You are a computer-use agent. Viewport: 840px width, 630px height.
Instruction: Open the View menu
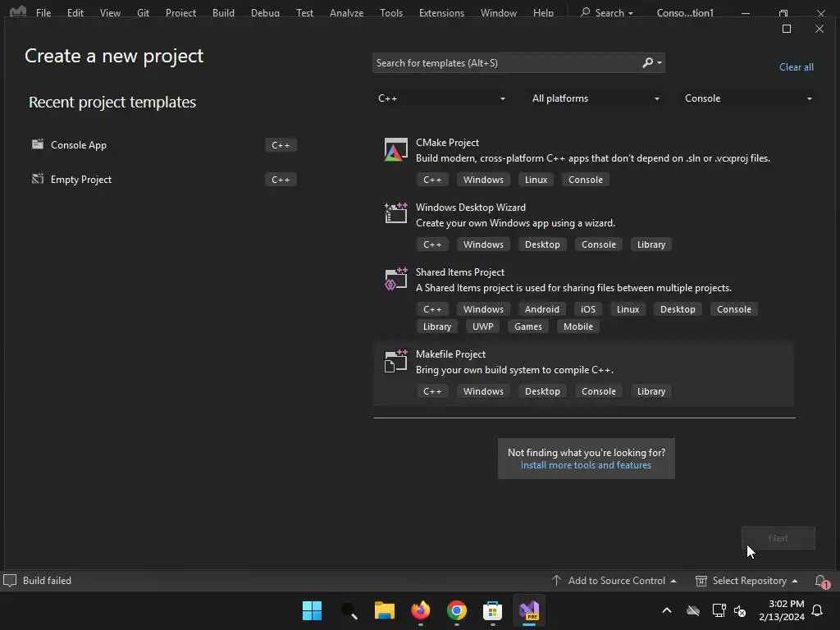(x=110, y=12)
